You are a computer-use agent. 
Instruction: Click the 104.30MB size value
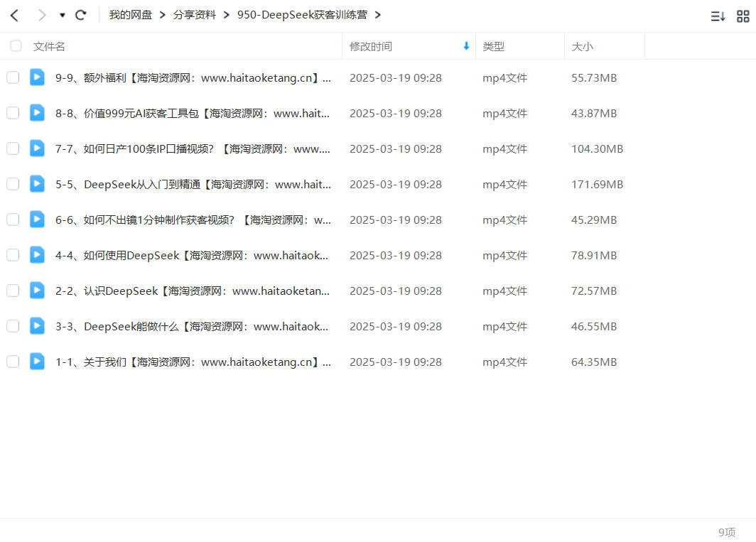597,149
